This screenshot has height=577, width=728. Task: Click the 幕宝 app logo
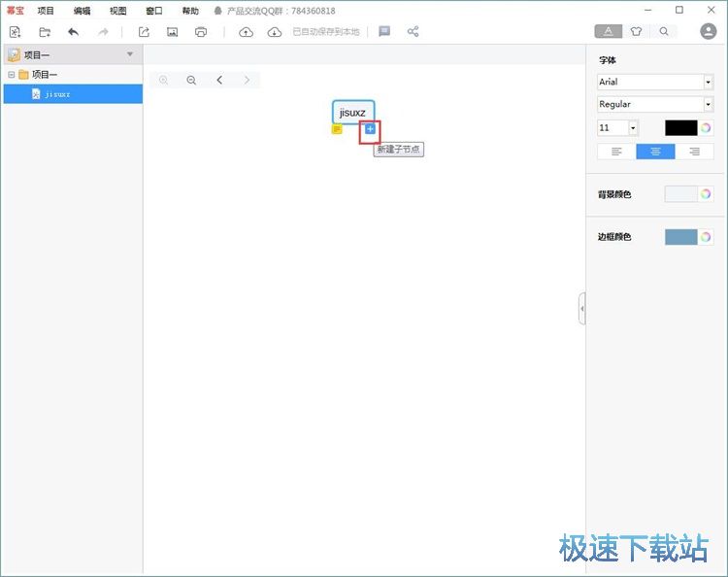pos(16,11)
